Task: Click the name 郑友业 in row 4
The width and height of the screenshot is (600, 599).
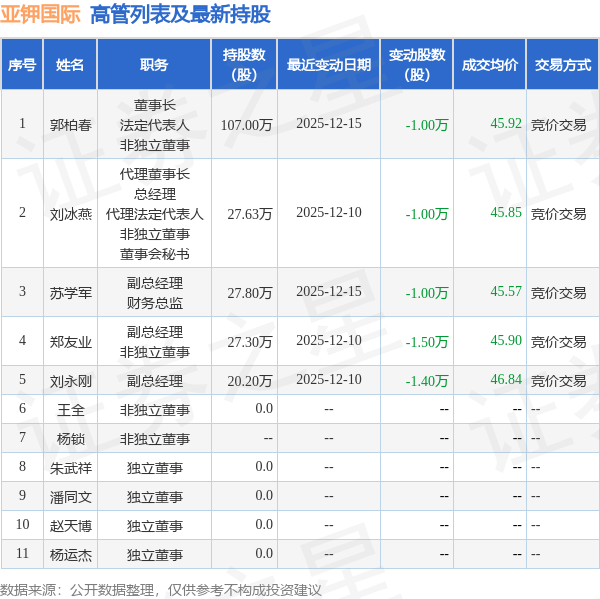Action: pyautogui.click(x=70, y=342)
